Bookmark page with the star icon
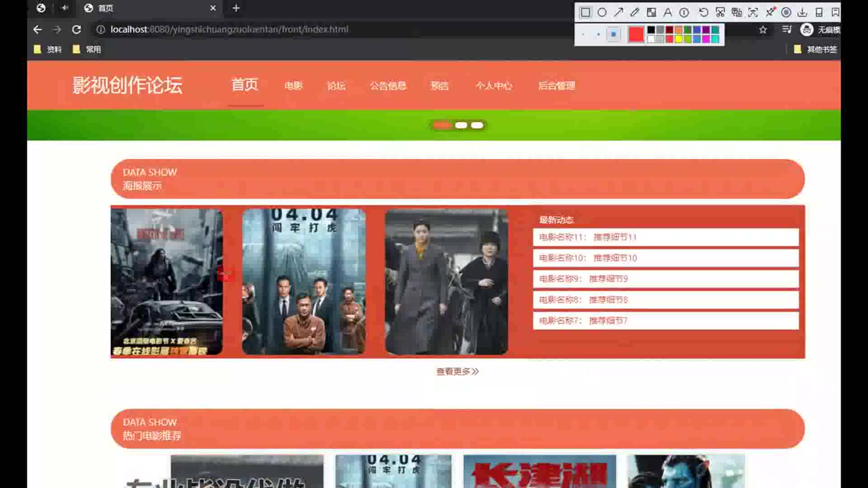Viewport: 868px width, 488px height. (x=763, y=30)
